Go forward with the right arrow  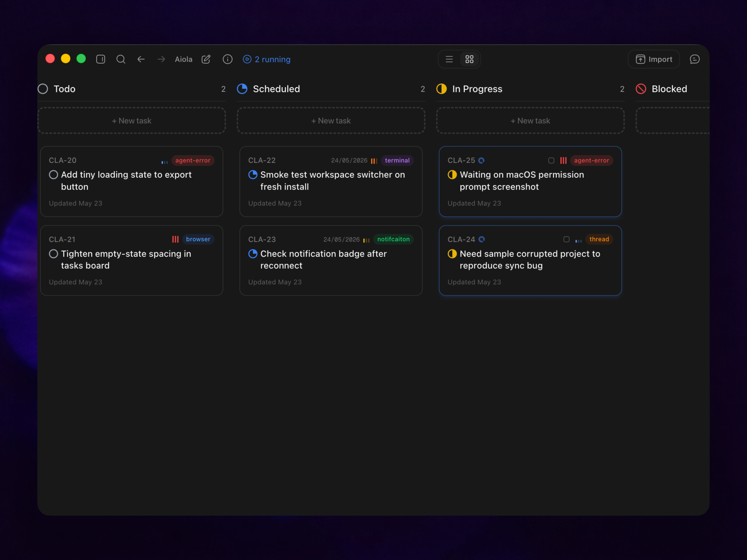(x=161, y=59)
